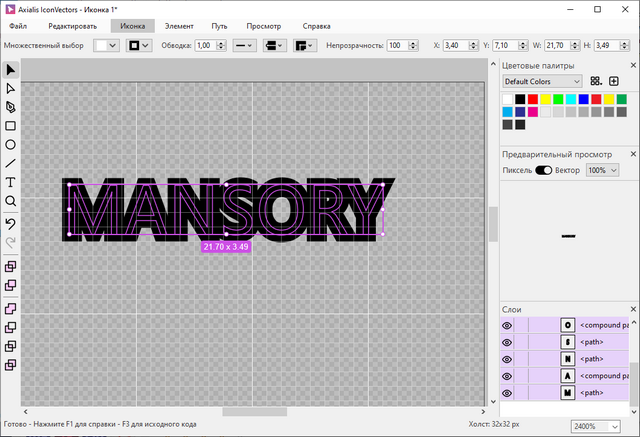The height and width of the screenshot is (437, 640).
Task: Pick the magenta pink color swatch
Action: click(533, 112)
